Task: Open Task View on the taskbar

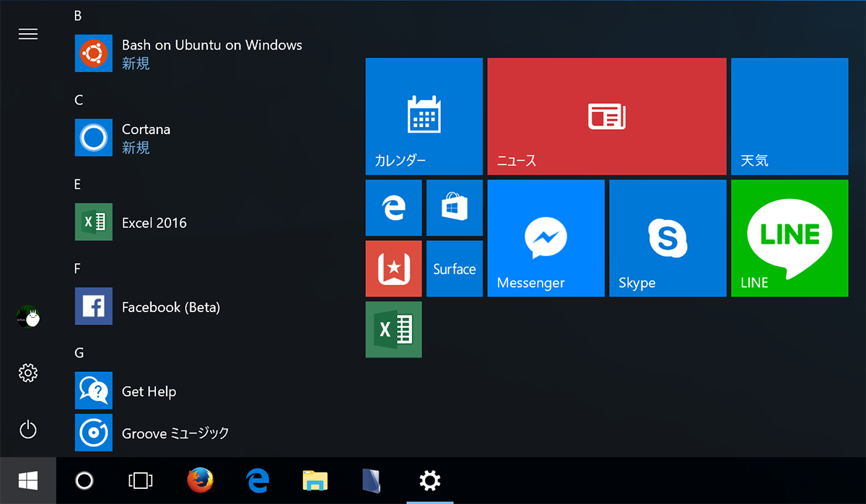Action: (x=141, y=480)
